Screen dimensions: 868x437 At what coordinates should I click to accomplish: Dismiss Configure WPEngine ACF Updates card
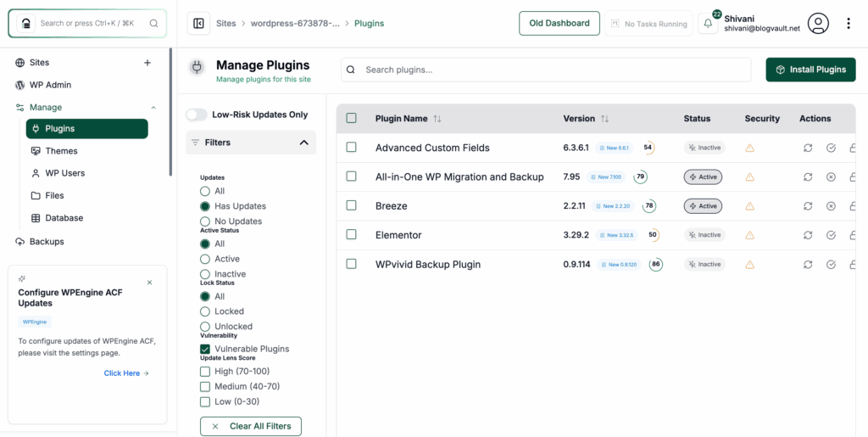[149, 283]
